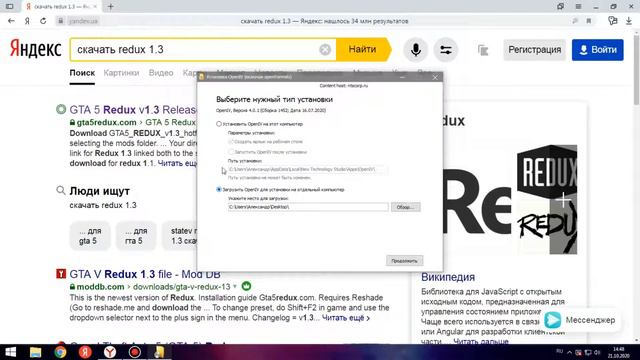Open the gta5redux.com site link
The image size is (640, 360).
coord(106,122)
